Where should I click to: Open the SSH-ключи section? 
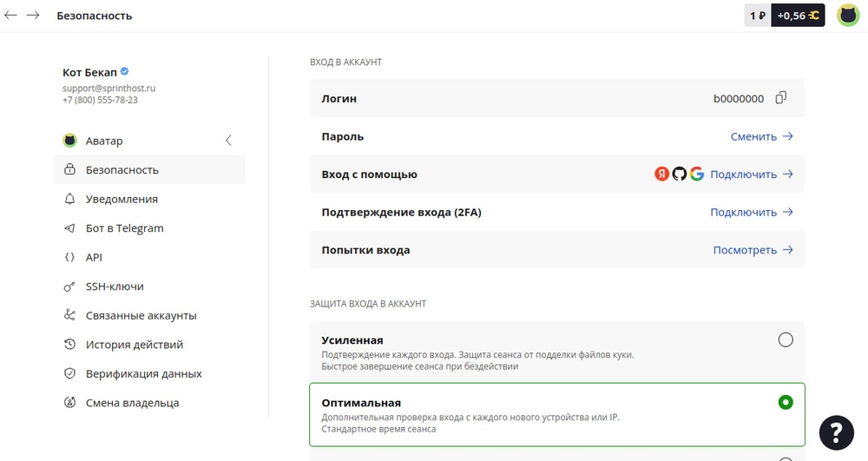pos(115,286)
